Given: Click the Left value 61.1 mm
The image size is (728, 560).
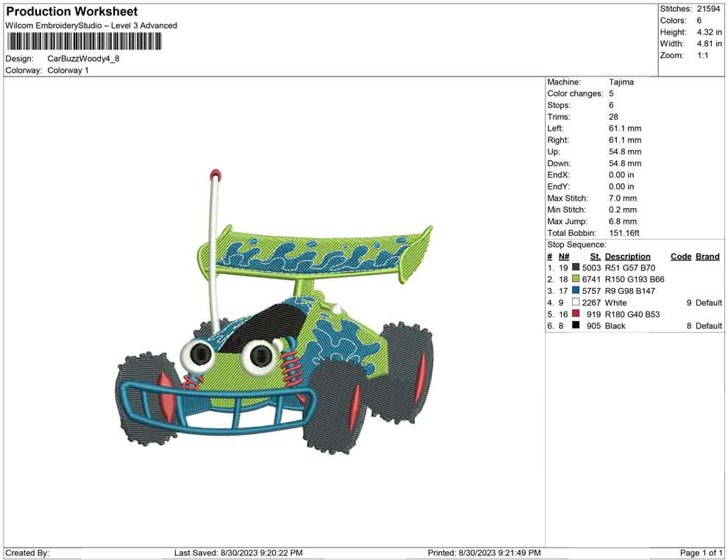Looking at the screenshot, I should [x=625, y=129].
